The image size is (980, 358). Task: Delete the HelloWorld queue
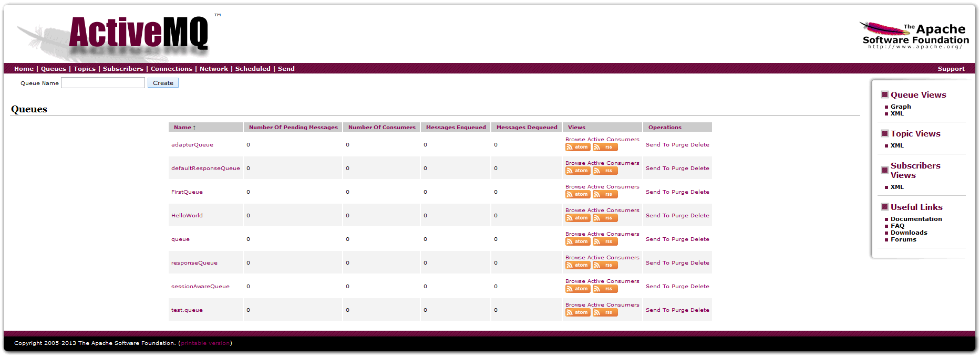click(699, 216)
